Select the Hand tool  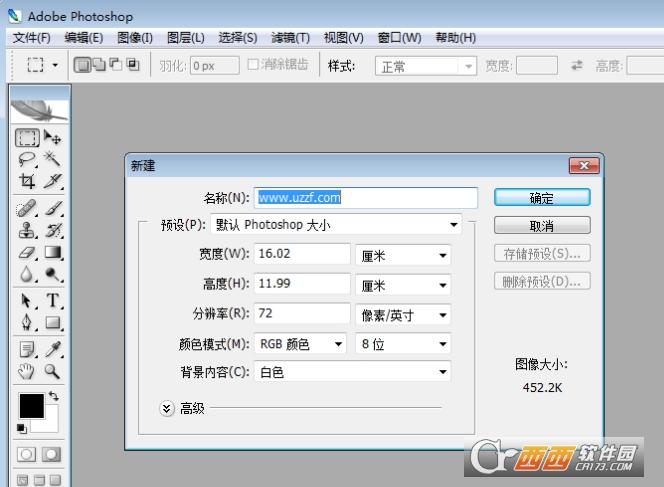(27, 371)
